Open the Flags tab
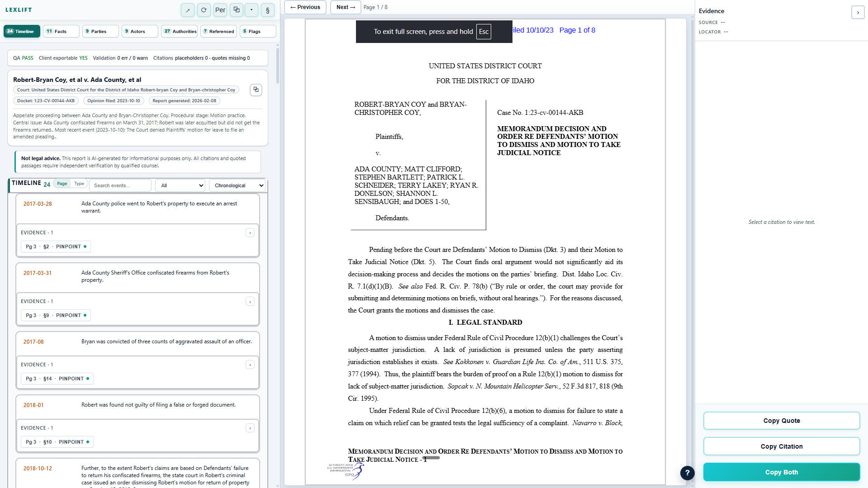Image resolution: width=868 pixels, height=488 pixels. tap(257, 31)
